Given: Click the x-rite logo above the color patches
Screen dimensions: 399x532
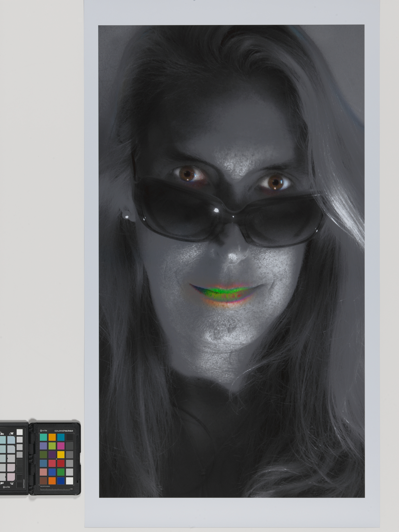Looking at the screenshot, I should (x=44, y=430).
